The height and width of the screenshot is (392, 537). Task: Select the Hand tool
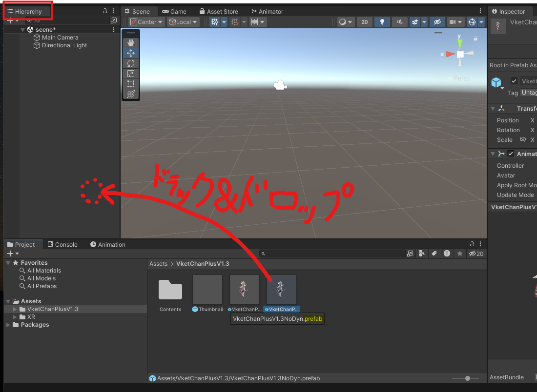click(x=130, y=43)
